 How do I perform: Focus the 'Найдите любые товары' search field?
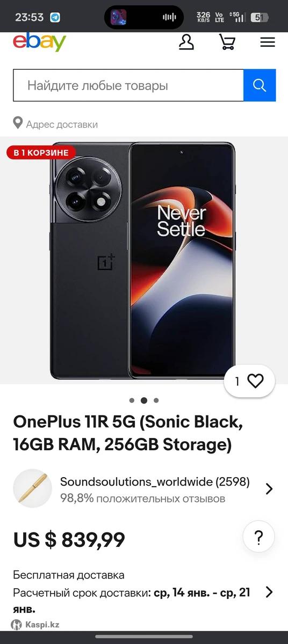click(x=128, y=85)
